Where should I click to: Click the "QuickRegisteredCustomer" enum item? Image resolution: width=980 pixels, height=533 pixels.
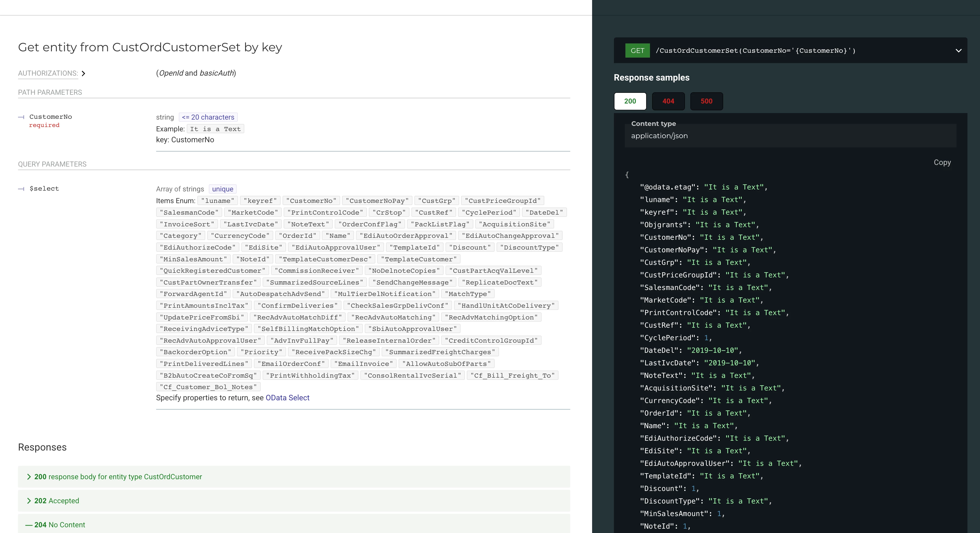[213, 271]
